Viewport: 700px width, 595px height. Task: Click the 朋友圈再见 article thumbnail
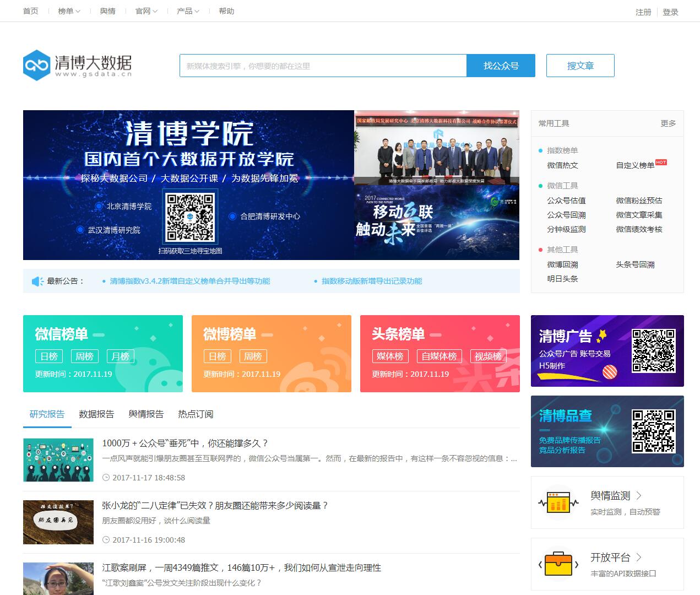[58, 522]
